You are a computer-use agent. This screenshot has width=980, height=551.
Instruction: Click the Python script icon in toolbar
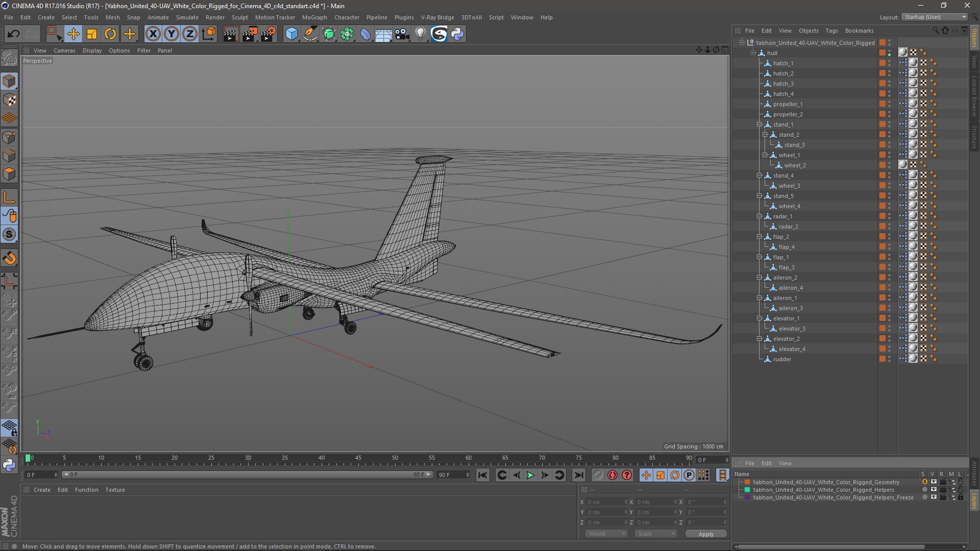457,34
